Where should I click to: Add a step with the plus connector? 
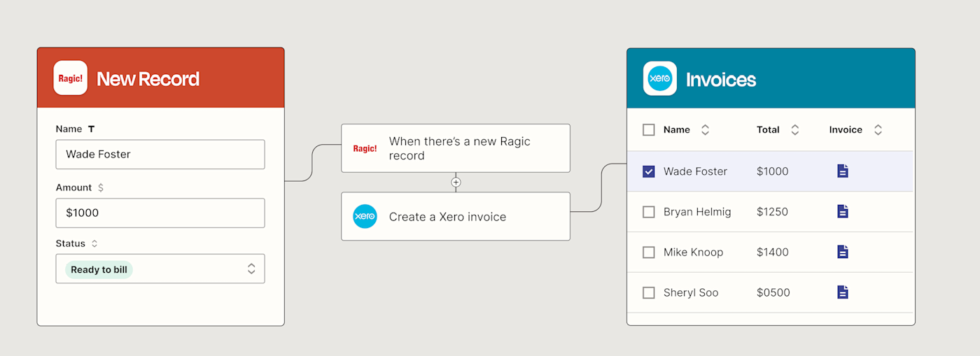coord(456,182)
